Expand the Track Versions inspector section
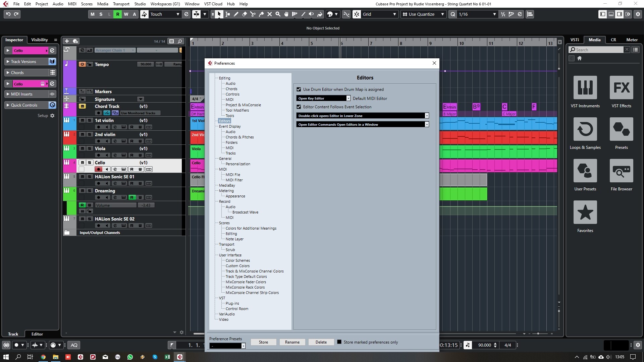This screenshot has width=644, height=362. 8,62
